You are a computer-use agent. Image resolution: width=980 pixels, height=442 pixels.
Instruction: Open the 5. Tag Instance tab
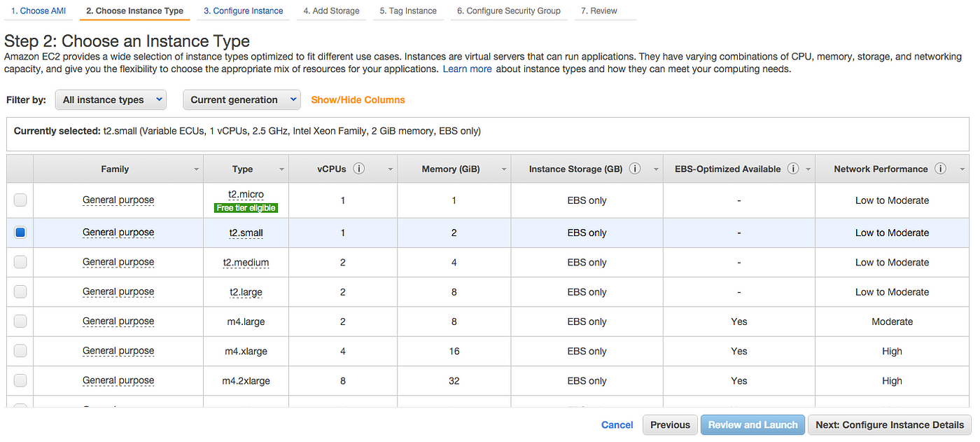[408, 11]
